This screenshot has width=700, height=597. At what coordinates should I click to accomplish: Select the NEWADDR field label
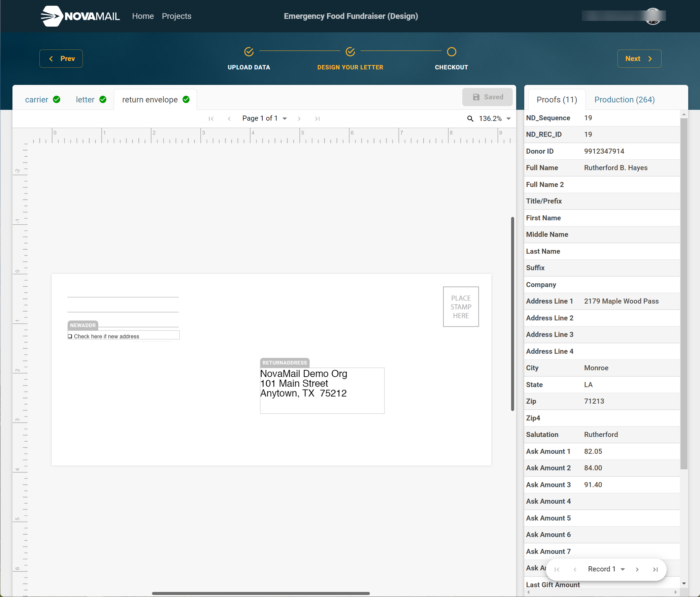83,325
